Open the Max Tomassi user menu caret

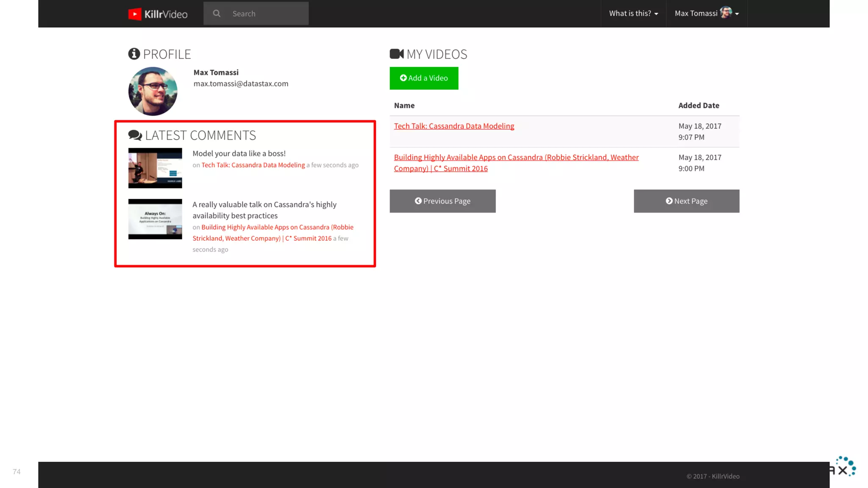(x=737, y=14)
